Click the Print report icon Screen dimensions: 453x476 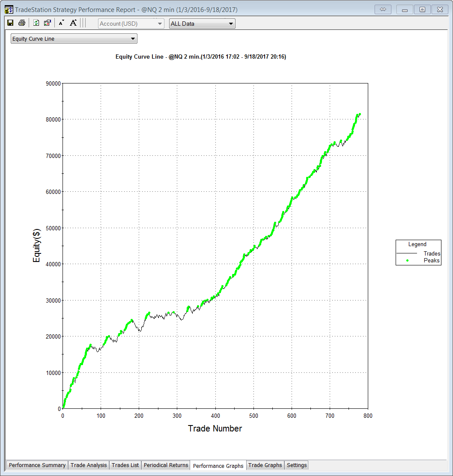21,23
